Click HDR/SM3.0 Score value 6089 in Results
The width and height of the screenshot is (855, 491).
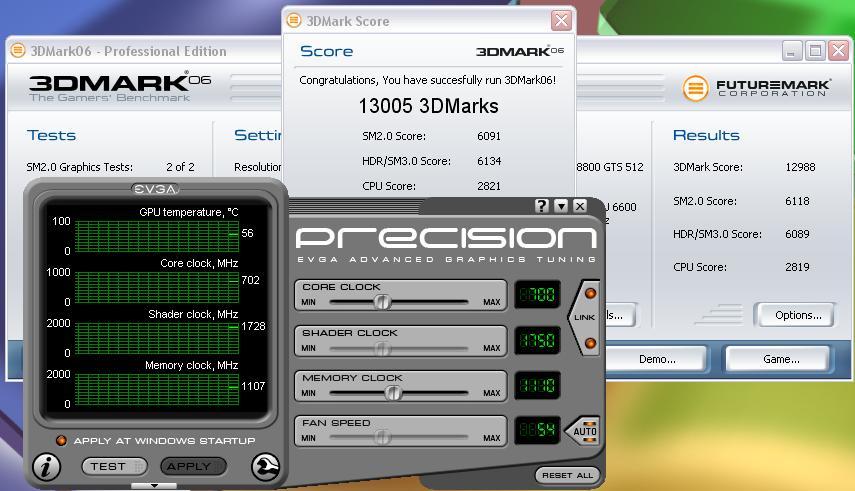coord(797,234)
